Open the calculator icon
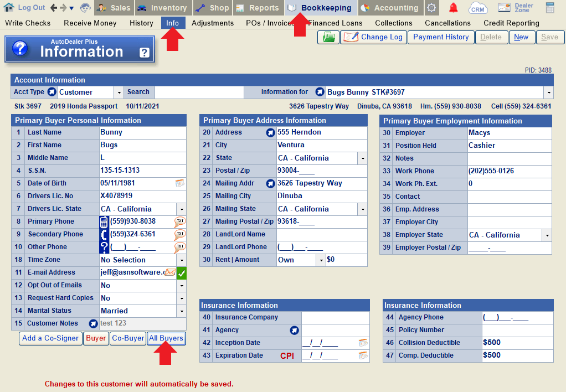 [550, 8]
